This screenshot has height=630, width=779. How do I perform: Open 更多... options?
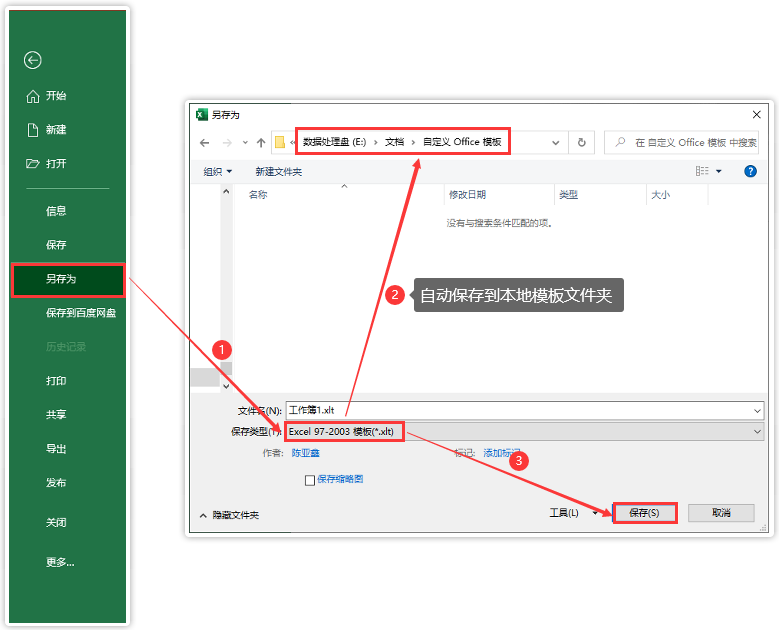click(60, 562)
